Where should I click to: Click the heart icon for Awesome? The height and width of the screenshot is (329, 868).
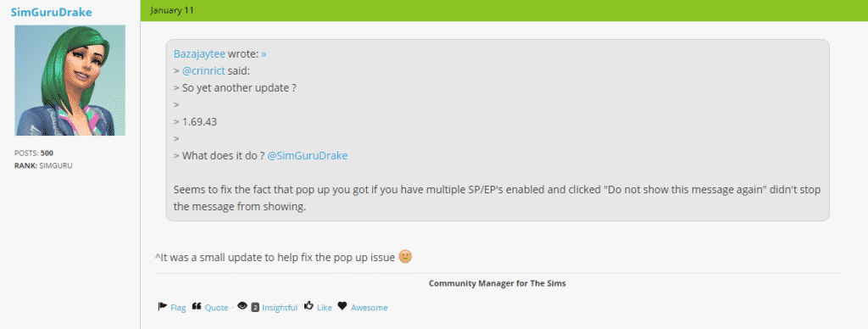pos(342,306)
